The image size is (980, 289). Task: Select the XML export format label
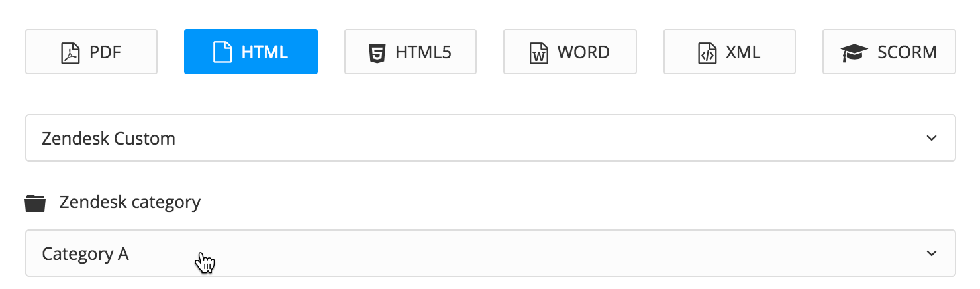(743, 52)
